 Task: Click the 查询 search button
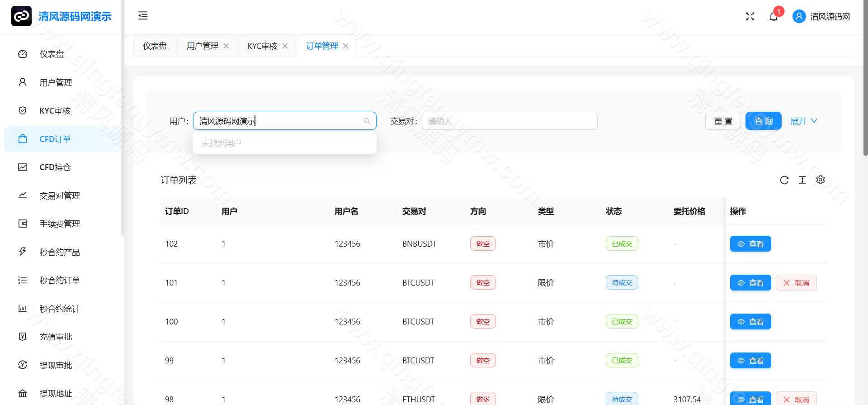pos(764,121)
